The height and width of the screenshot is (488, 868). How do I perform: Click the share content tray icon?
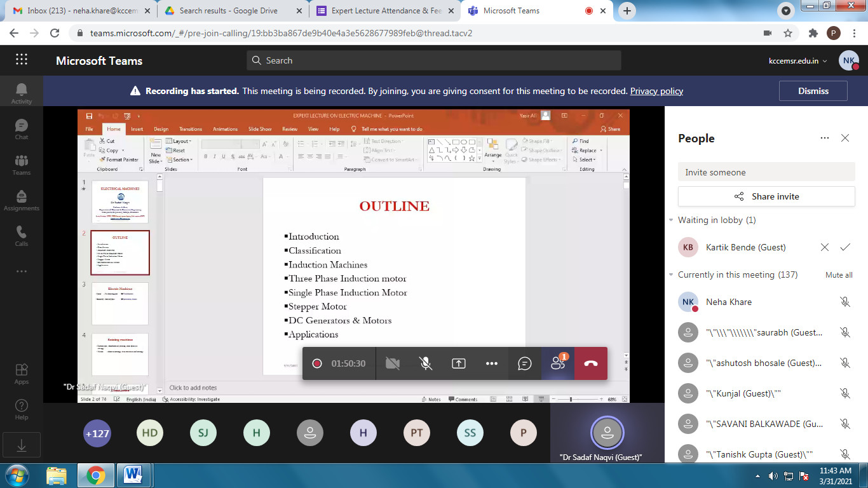pyautogui.click(x=459, y=363)
